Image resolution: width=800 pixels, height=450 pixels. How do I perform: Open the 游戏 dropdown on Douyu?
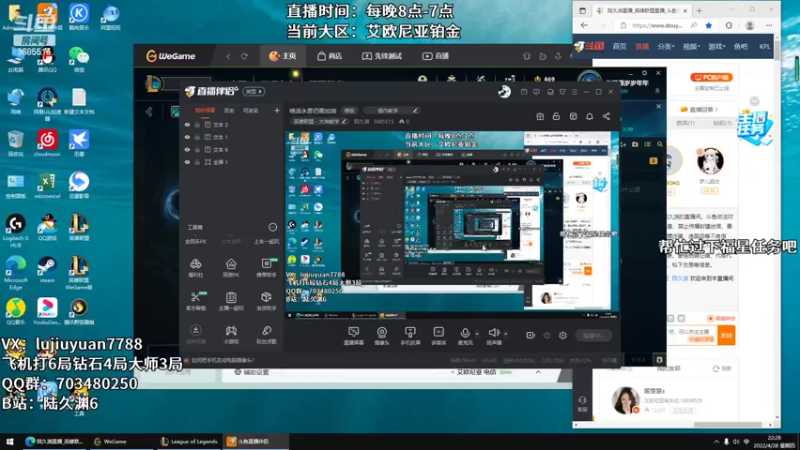pyautogui.click(x=717, y=46)
